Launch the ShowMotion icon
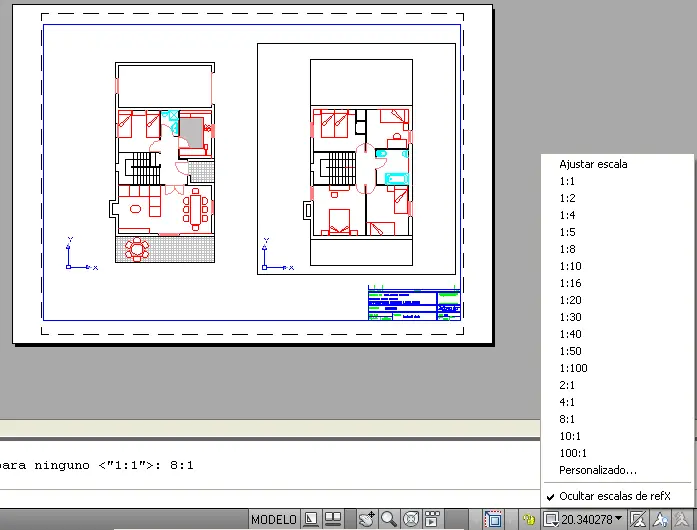Screen dimensions: 697x530 tap(432, 519)
